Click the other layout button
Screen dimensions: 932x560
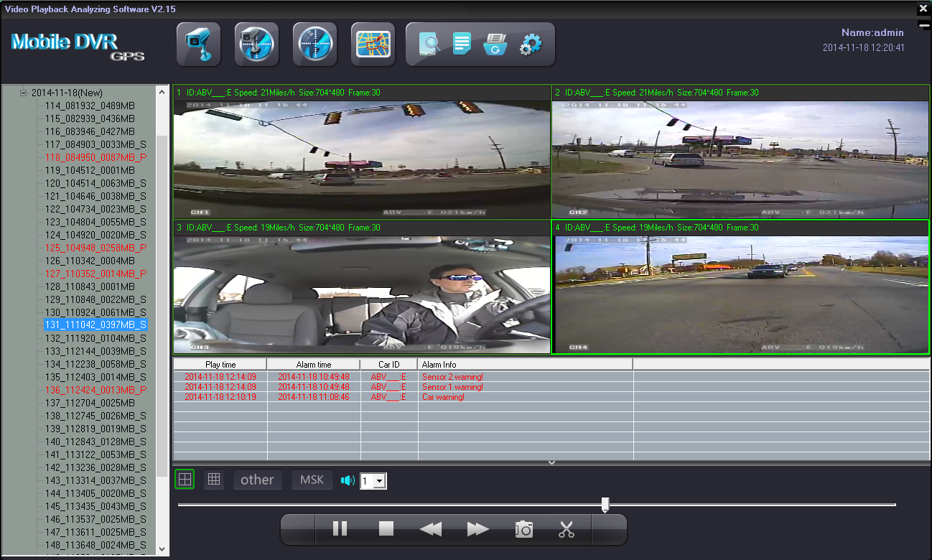(257, 480)
